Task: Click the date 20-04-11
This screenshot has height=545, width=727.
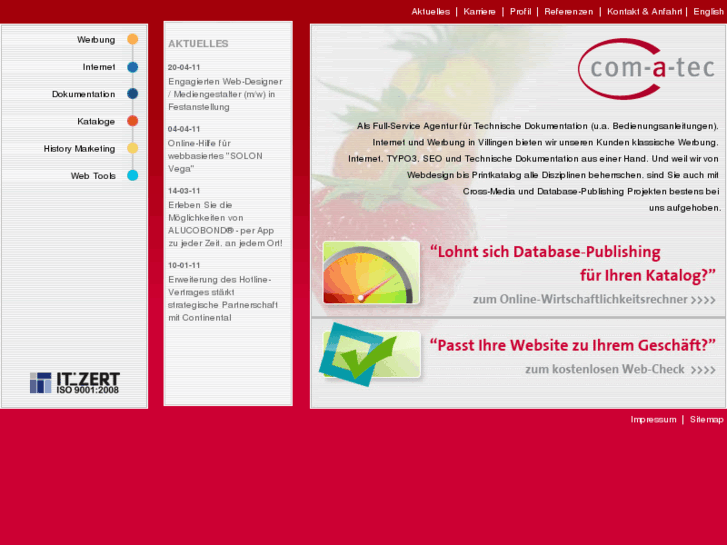Action: (x=184, y=67)
